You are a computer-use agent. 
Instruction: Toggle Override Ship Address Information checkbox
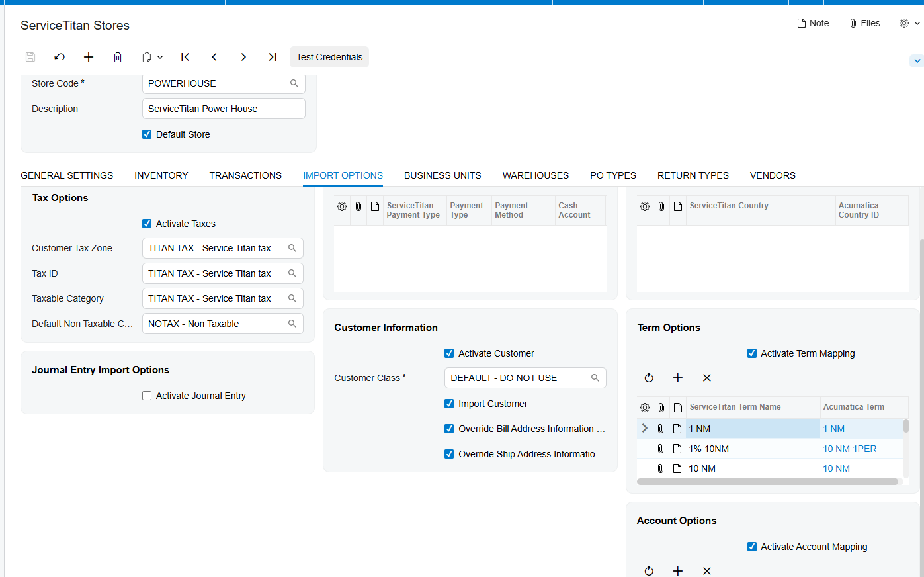pos(449,454)
